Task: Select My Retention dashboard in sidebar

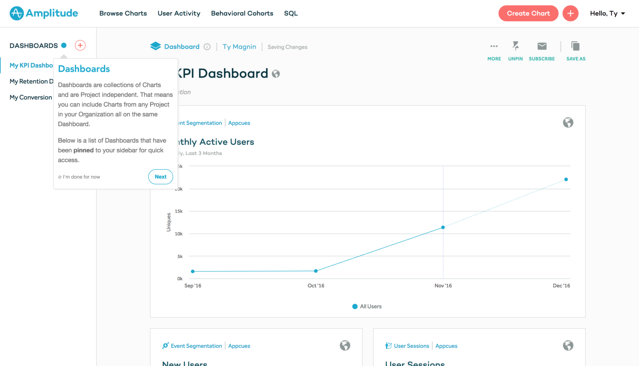Action: click(x=31, y=81)
